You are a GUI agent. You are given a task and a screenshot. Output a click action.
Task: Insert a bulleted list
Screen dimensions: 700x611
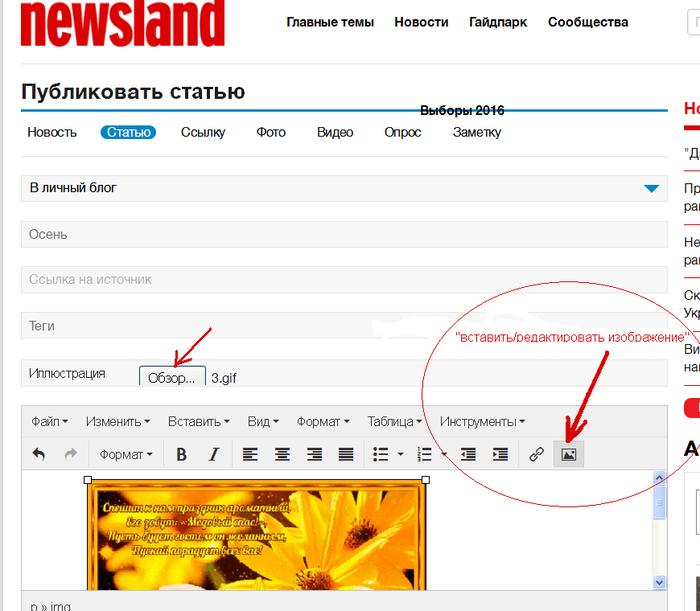[380, 454]
